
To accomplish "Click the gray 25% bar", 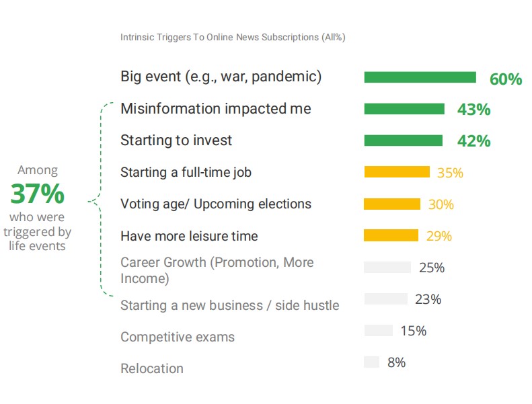I will [387, 268].
